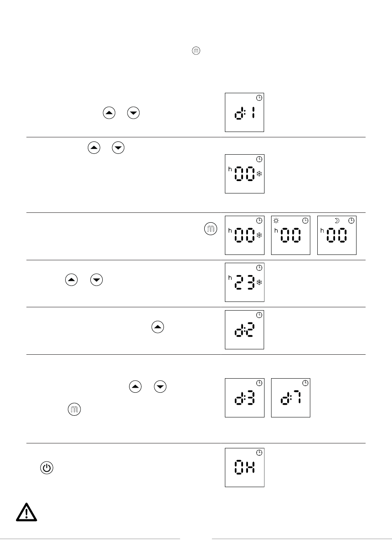The image size is (392, 556).
Task: Click the small M icon at page top
Action: [x=196, y=51]
